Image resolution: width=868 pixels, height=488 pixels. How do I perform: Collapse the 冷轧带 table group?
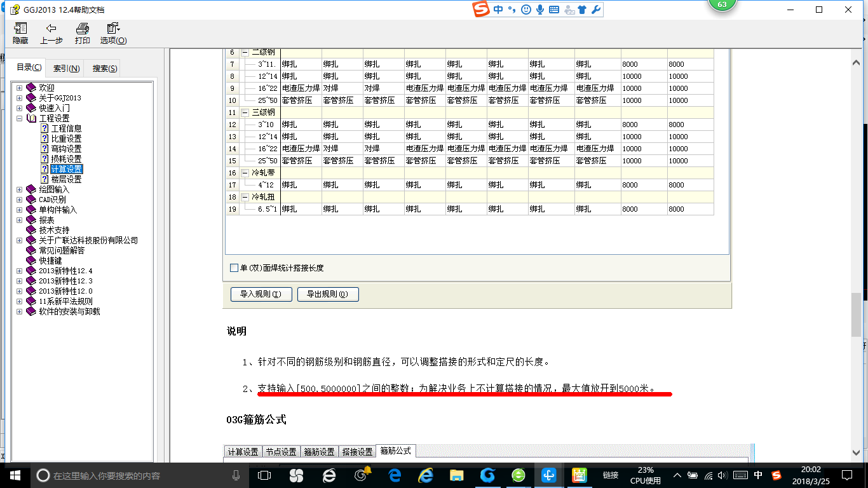pos(245,173)
